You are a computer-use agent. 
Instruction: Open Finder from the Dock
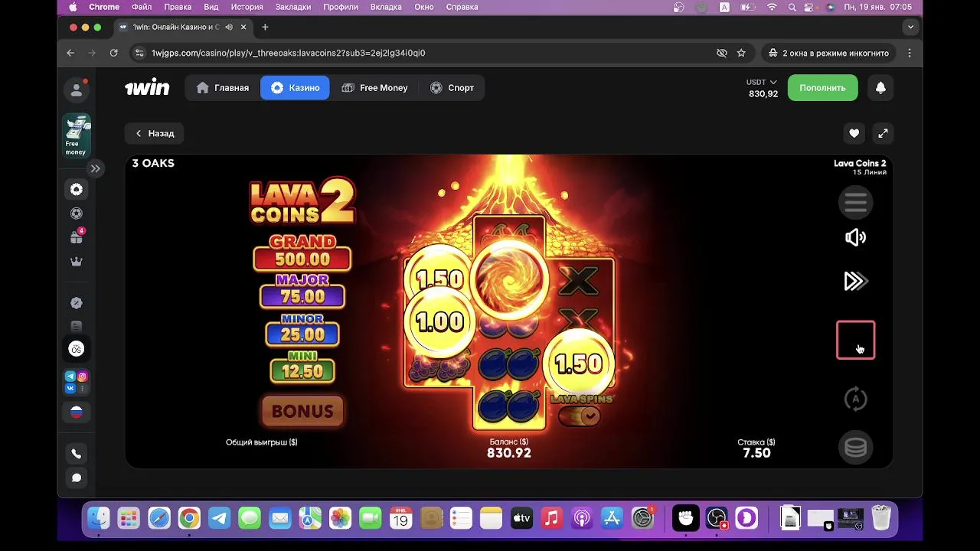[98, 518]
